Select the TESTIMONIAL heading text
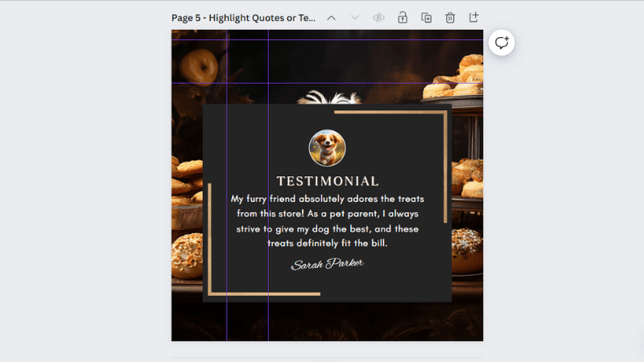 328,181
